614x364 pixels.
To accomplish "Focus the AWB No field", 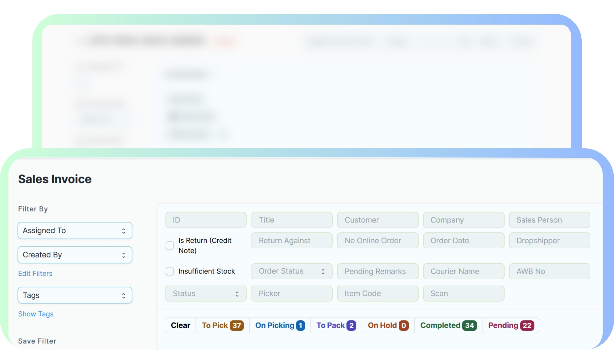I will pyautogui.click(x=549, y=271).
